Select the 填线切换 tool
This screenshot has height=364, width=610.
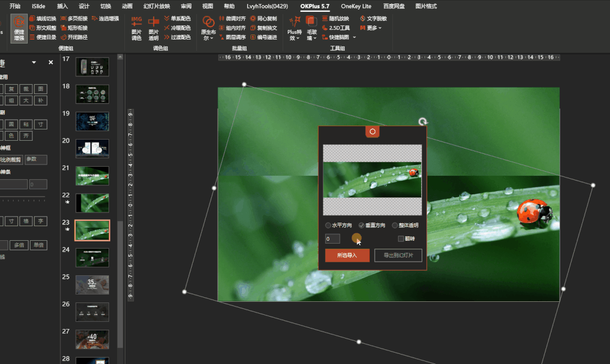43,18
